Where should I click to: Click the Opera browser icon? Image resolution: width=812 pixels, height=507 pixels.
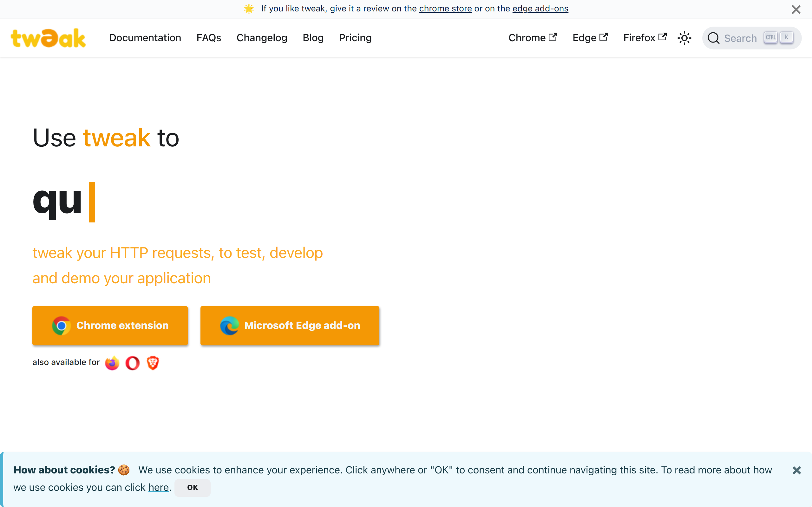(133, 363)
